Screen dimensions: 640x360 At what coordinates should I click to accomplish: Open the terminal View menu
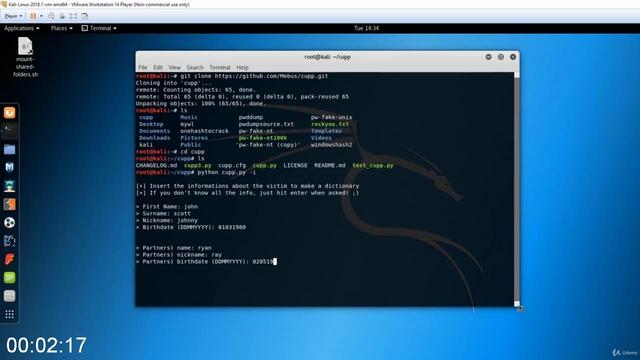(x=174, y=67)
